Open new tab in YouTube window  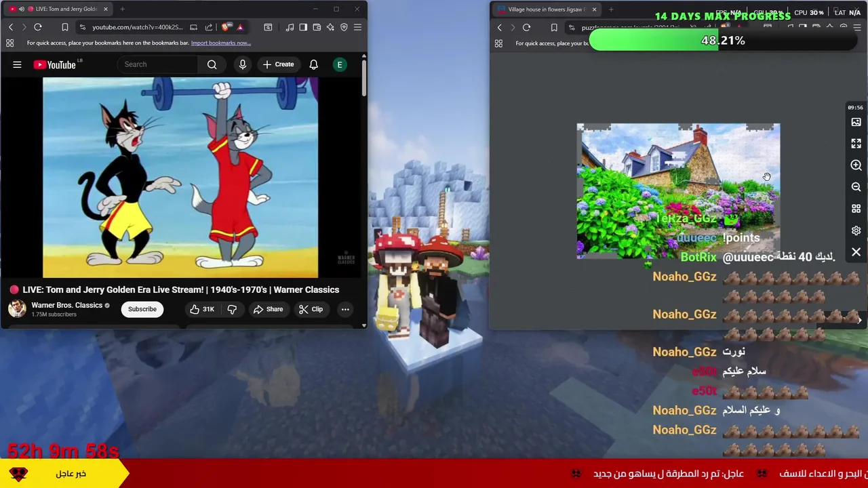pos(122,9)
